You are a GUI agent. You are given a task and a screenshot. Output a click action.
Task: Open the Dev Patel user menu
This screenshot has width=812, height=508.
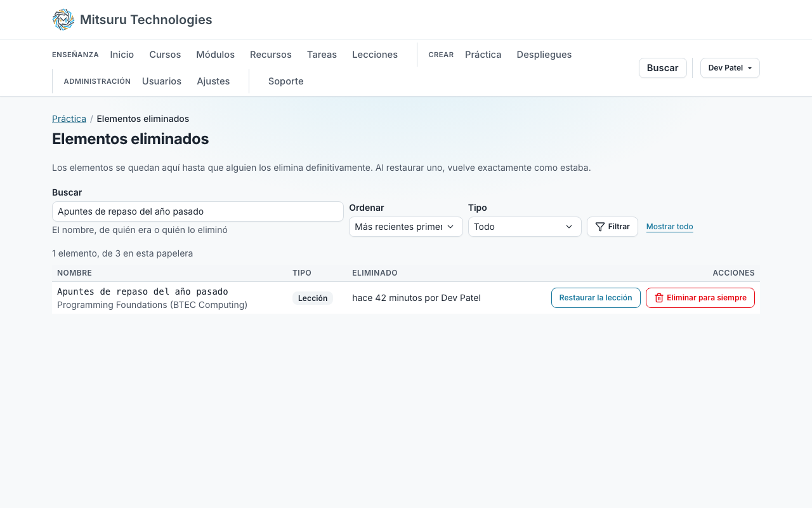tap(730, 68)
